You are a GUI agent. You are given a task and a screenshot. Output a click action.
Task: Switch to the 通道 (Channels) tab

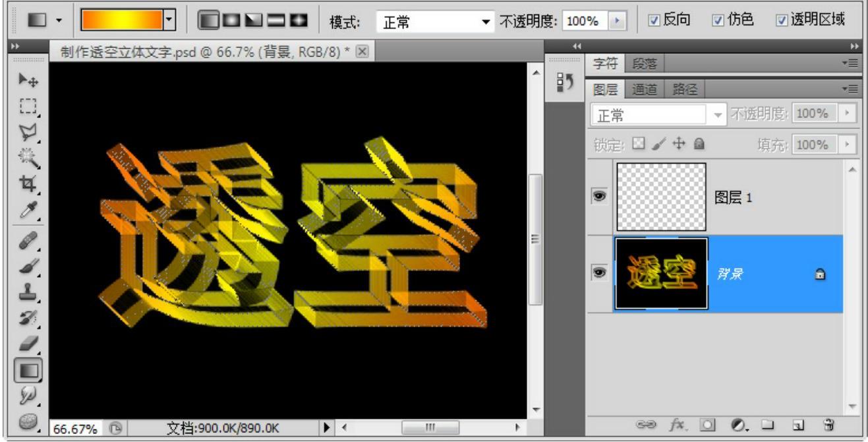644,89
